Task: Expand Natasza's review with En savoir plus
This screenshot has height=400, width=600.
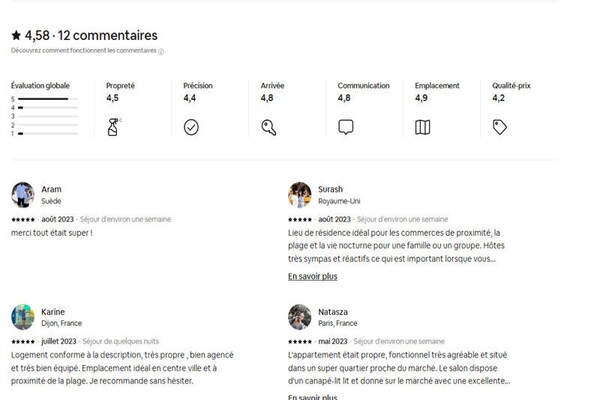Action: [x=312, y=396]
